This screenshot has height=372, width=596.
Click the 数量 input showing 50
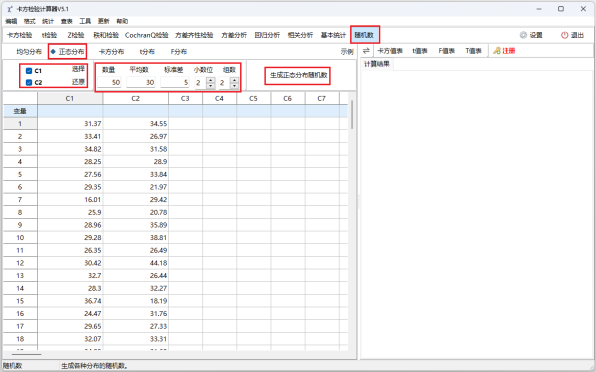coord(109,82)
